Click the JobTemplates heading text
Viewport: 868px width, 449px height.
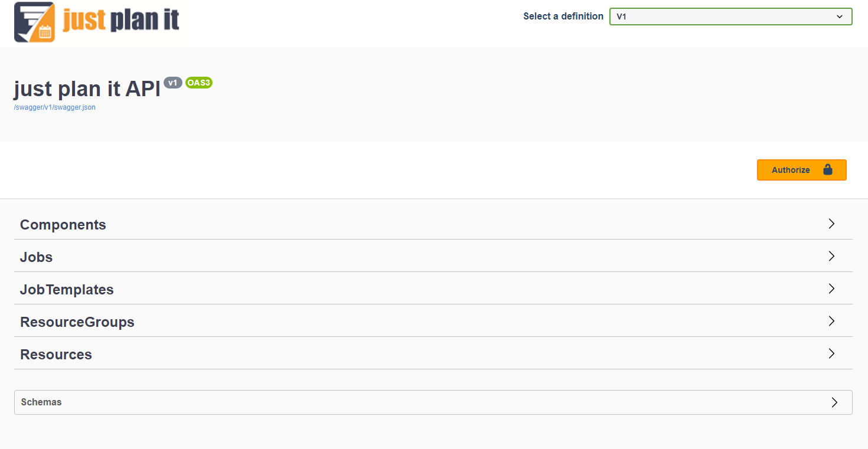coord(67,290)
